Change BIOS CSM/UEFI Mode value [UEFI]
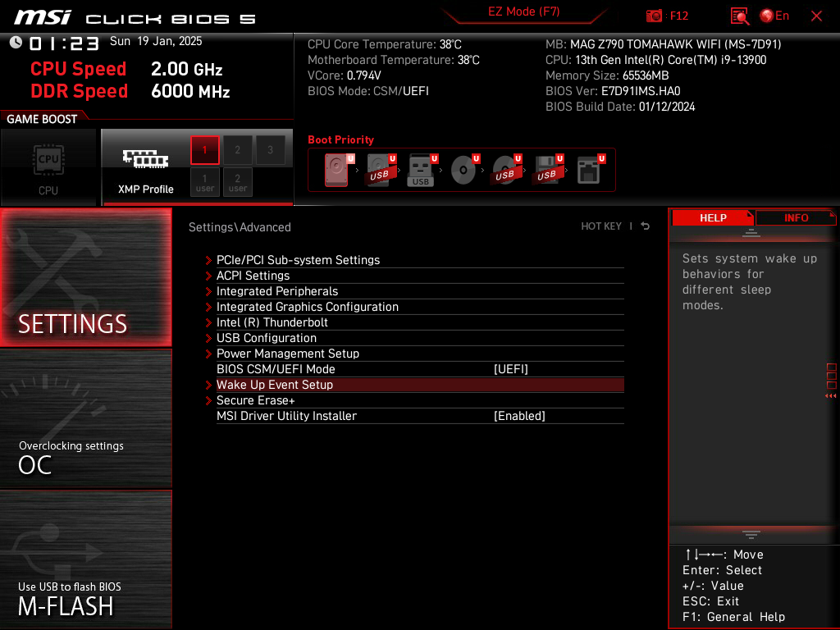Viewport: 840px width, 630px height. point(510,369)
